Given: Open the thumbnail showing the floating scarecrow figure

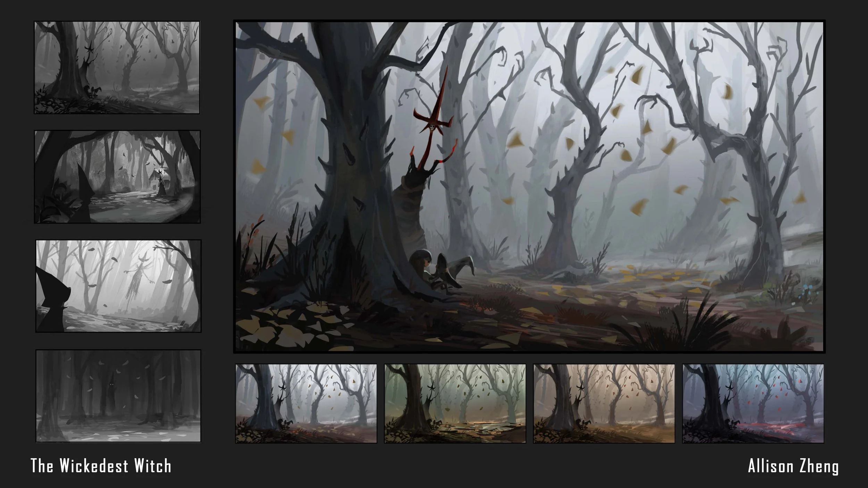Looking at the screenshot, I should pos(118,286).
